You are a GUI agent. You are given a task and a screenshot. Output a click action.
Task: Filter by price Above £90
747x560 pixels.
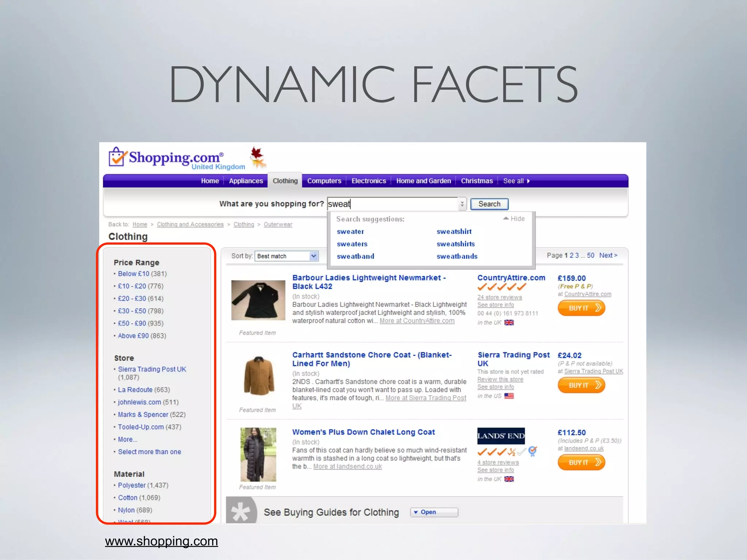click(133, 336)
